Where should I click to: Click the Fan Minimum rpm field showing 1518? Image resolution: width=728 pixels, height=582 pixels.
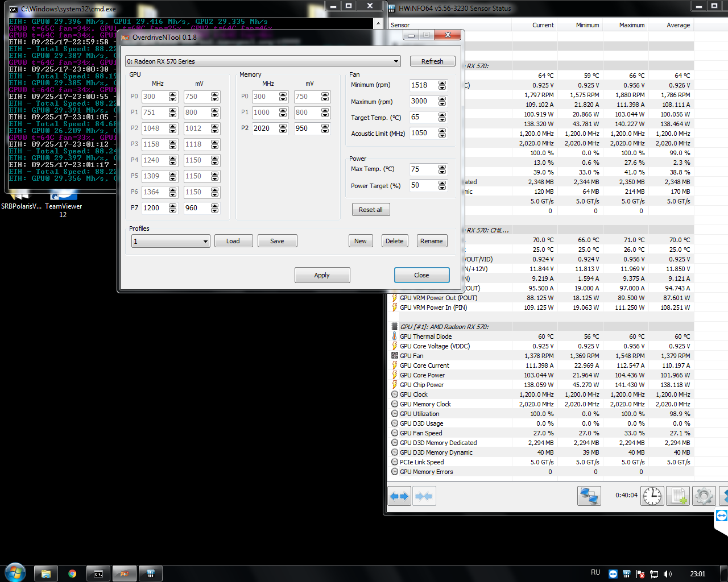point(424,85)
